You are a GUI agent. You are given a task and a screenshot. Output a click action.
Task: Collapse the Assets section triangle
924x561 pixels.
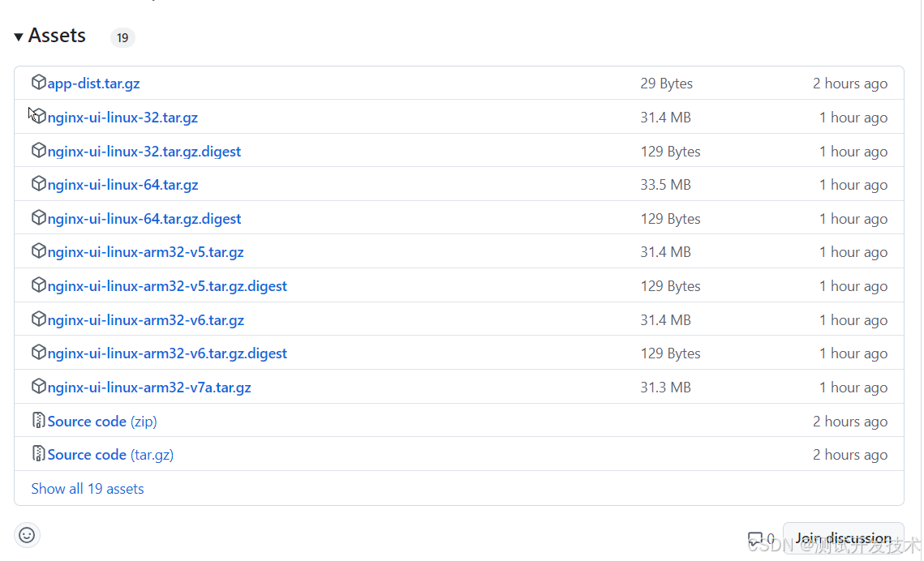point(19,37)
